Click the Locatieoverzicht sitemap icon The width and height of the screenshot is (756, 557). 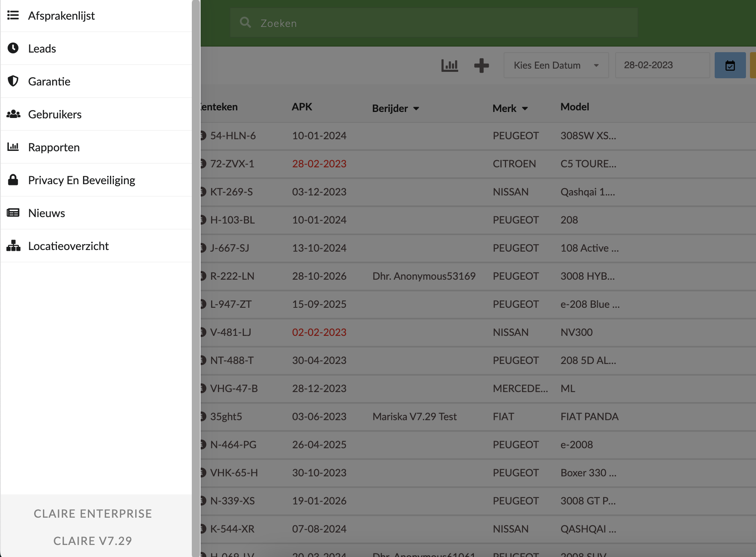pyautogui.click(x=13, y=246)
